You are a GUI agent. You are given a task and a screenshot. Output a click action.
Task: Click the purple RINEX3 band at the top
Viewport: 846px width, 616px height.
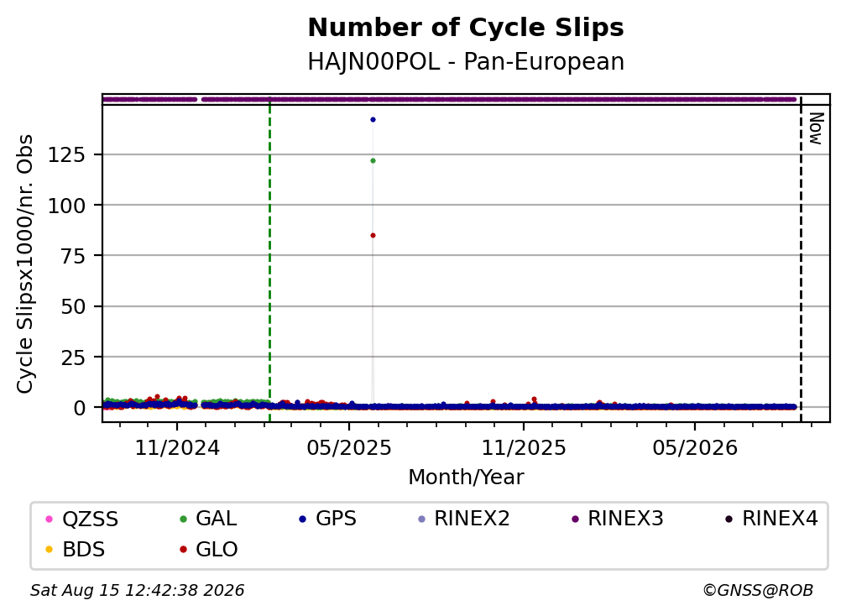(x=449, y=99)
